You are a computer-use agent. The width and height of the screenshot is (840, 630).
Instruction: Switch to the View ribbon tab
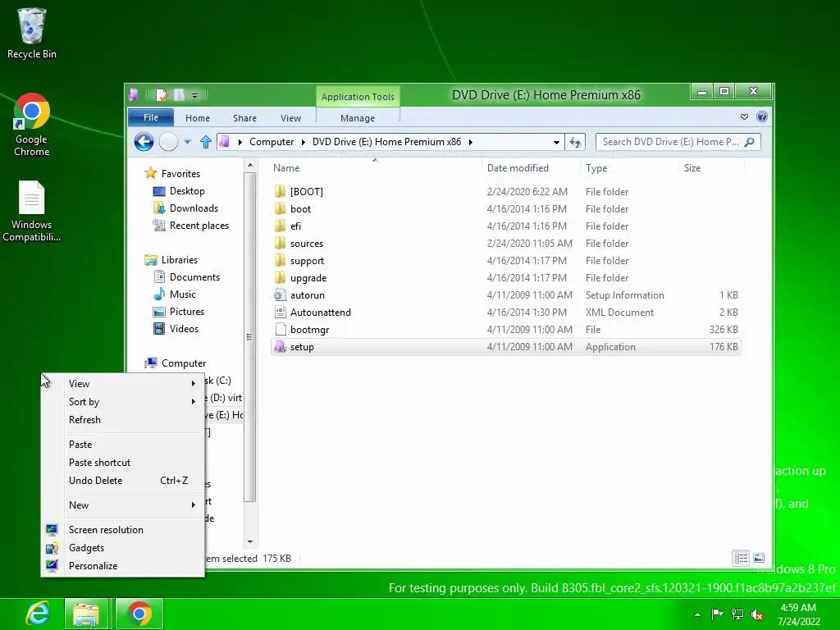click(291, 118)
